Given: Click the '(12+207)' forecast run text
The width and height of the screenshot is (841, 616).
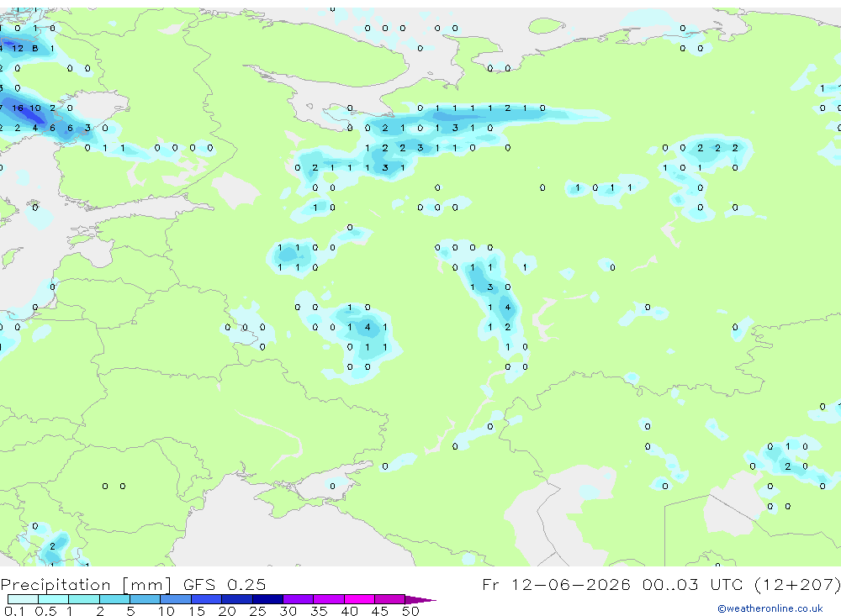Looking at the screenshot, I should coord(798,584).
